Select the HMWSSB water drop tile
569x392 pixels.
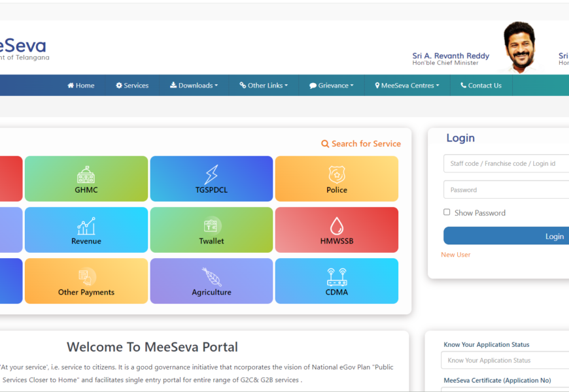click(x=336, y=230)
